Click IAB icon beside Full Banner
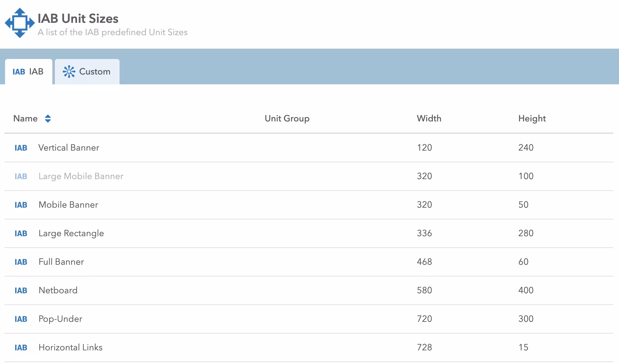Image resolution: width=619 pixels, height=364 pixels. (x=21, y=262)
